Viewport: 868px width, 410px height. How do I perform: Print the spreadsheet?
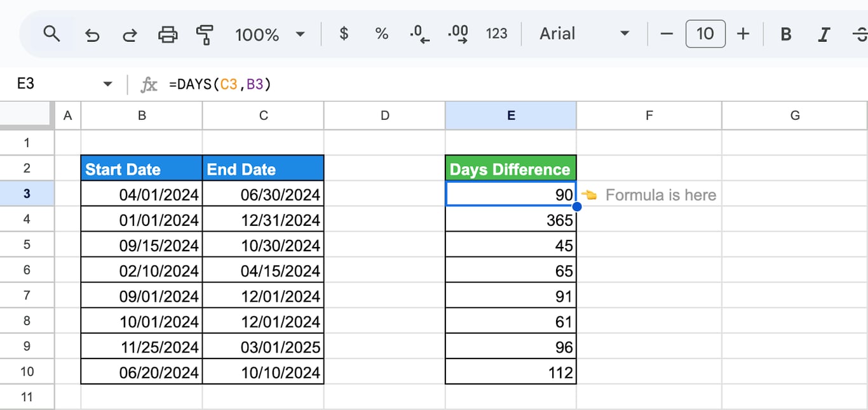pos(168,34)
